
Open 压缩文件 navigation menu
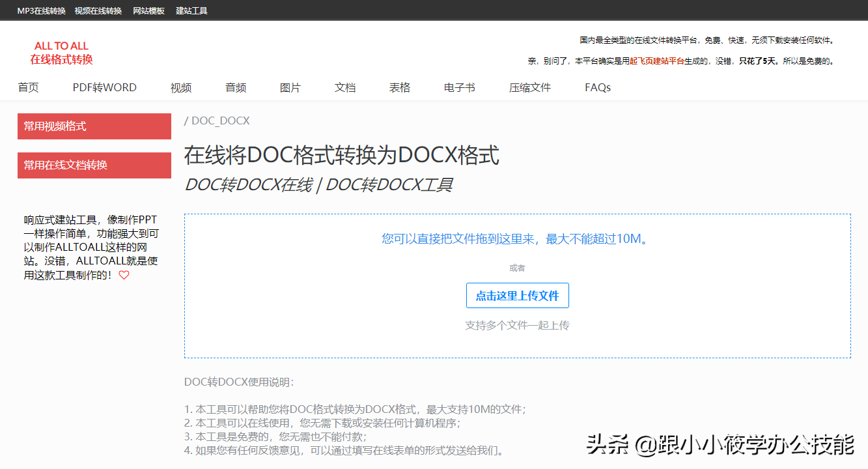coord(530,87)
